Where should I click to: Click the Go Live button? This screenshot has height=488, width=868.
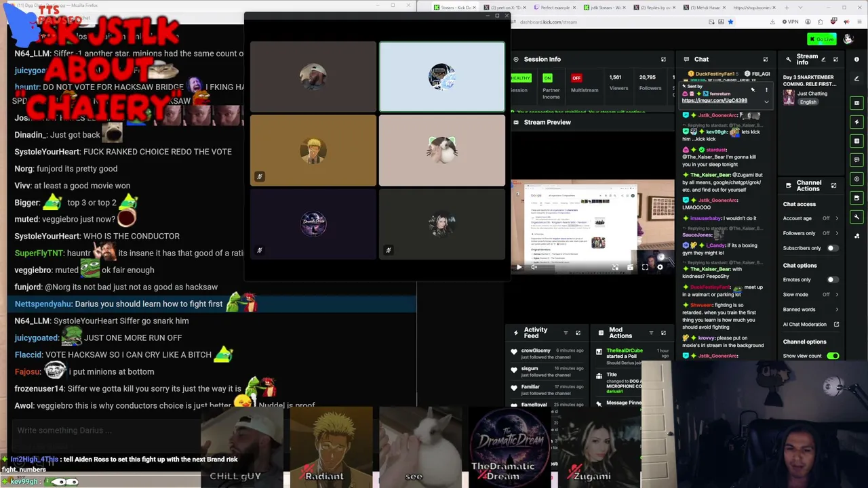click(x=821, y=39)
